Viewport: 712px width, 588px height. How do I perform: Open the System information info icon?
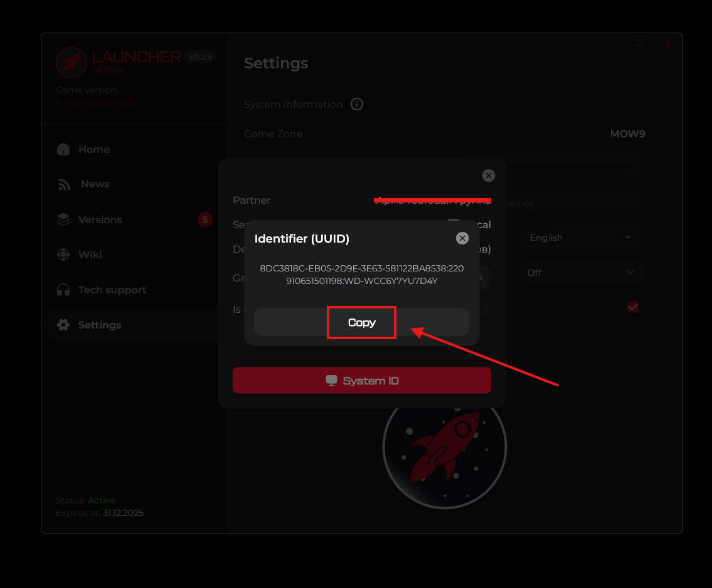[x=357, y=104]
